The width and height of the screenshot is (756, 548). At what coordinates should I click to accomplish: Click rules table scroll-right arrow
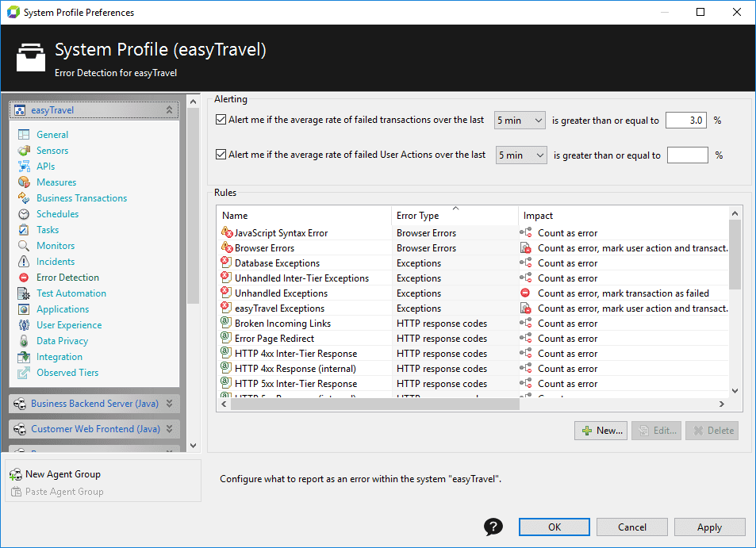(x=721, y=404)
